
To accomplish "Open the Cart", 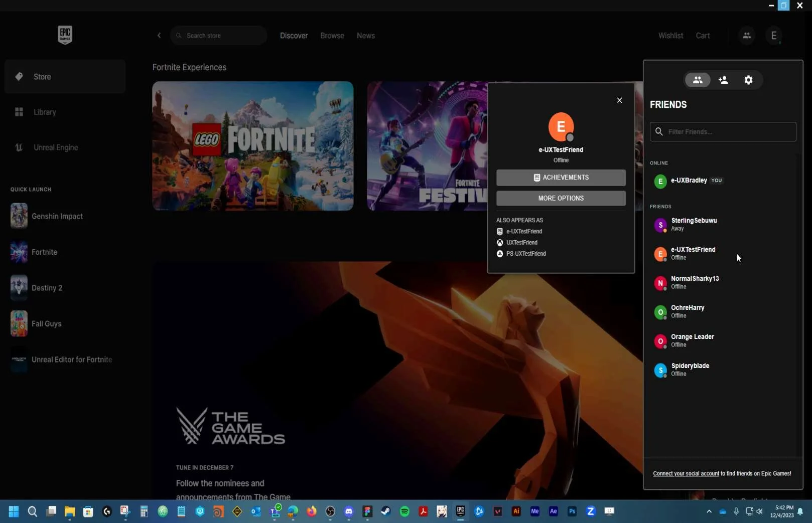I will (x=703, y=36).
